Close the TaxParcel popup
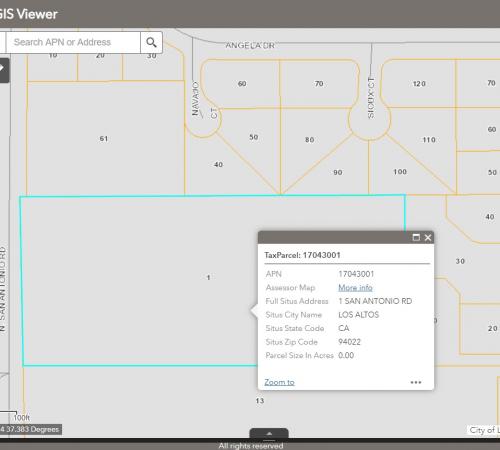 (428, 237)
